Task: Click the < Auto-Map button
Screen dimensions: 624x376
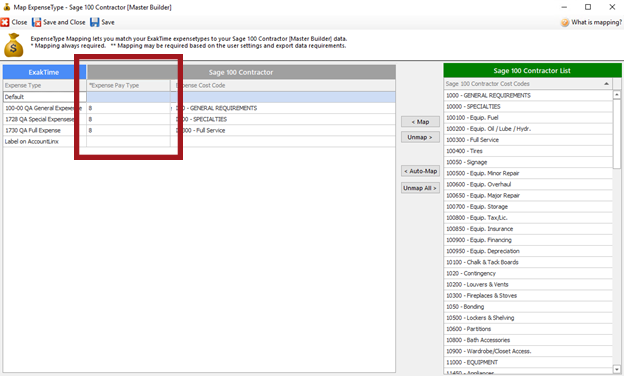Action: click(420, 171)
